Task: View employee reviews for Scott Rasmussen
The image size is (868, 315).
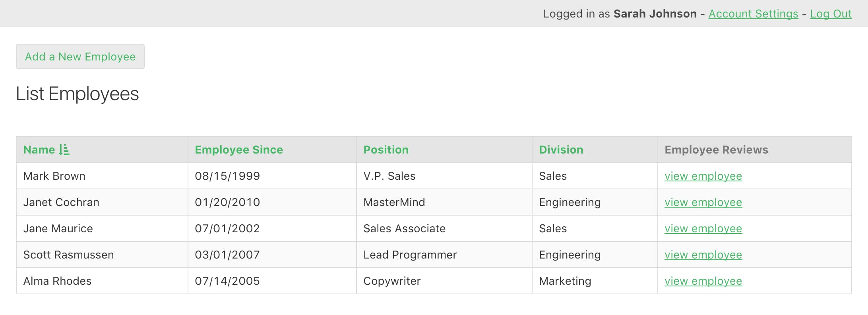Action: click(x=703, y=255)
